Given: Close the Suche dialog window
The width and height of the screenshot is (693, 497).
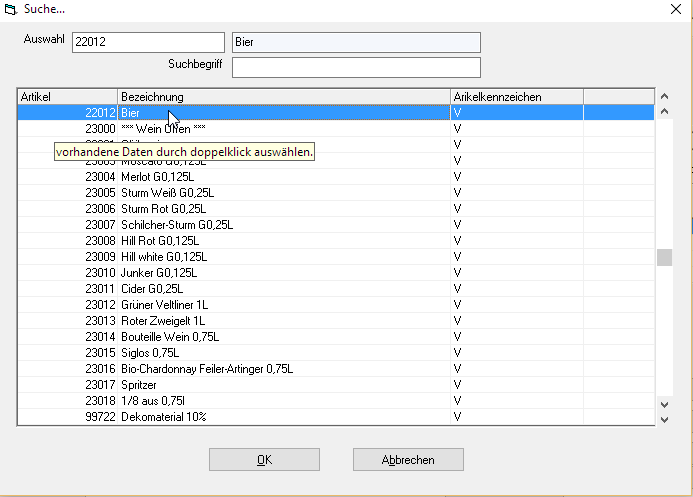Looking at the screenshot, I should click(x=672, y=9).
